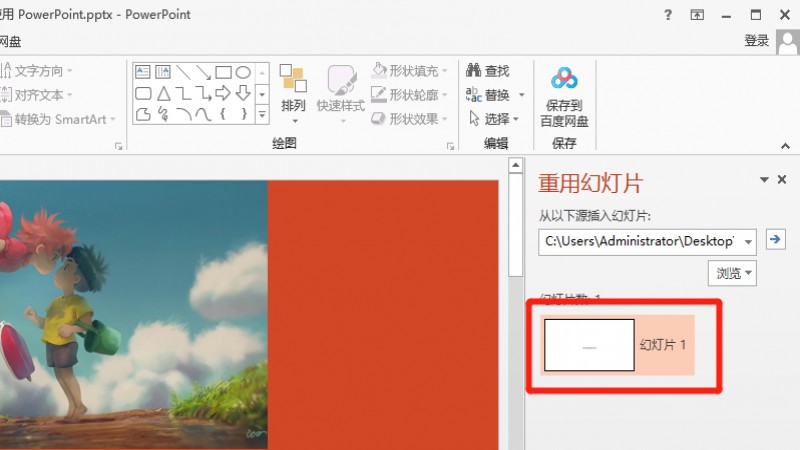Choose the oval shape in gallery
800x450 pixels.
[243, 72]
